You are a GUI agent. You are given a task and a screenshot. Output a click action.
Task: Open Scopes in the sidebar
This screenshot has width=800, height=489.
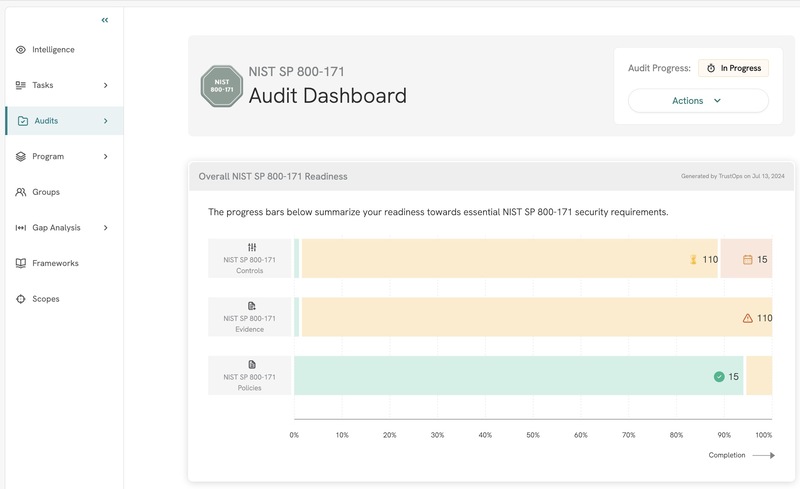(64, 299)
